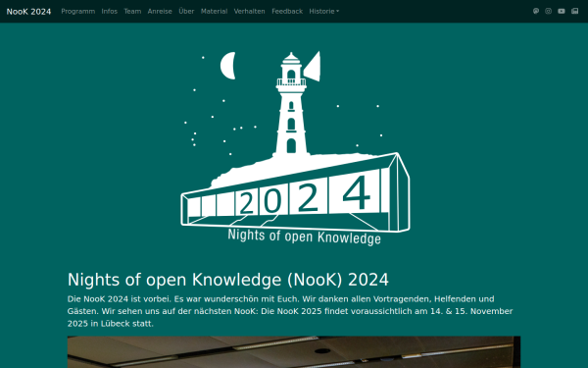Open the Programm menu item
588x368 pixels.
click(78, 11)
